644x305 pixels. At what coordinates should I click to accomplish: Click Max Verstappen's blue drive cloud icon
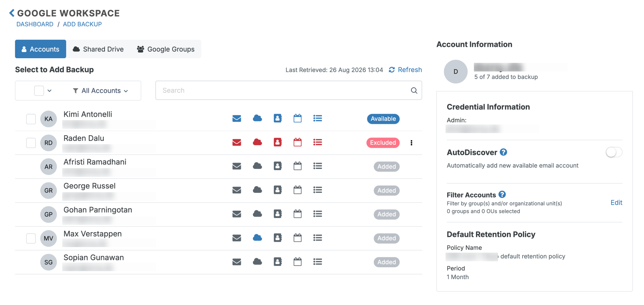coord(257,238)
